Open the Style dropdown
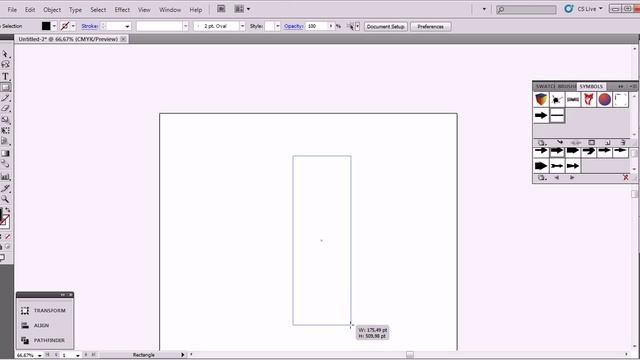 (278, 26)
